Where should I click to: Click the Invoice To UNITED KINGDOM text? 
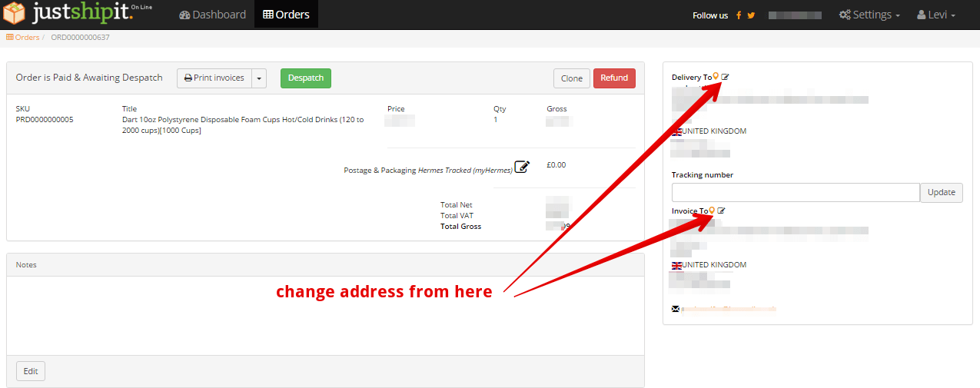(x=714, y=265)
